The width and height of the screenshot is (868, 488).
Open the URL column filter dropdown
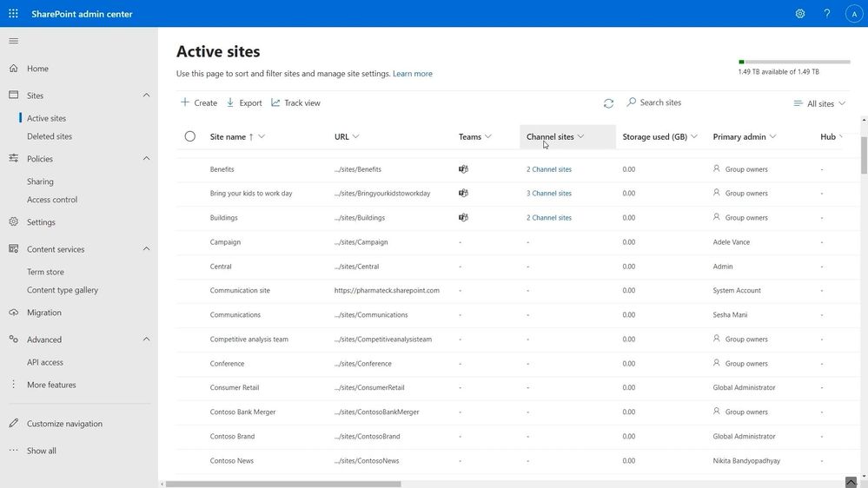(356, 136)
